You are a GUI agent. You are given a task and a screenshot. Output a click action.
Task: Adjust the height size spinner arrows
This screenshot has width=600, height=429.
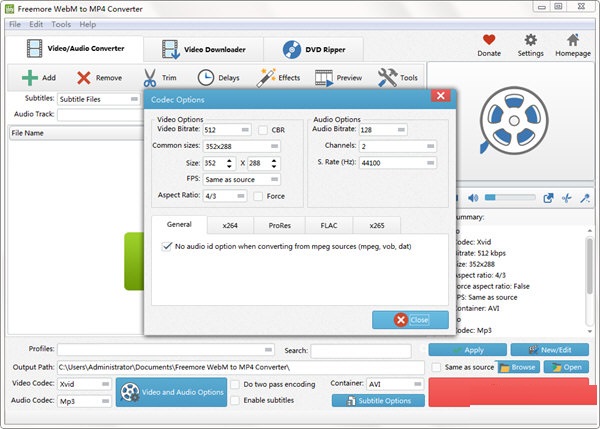[x=274, y=163]
